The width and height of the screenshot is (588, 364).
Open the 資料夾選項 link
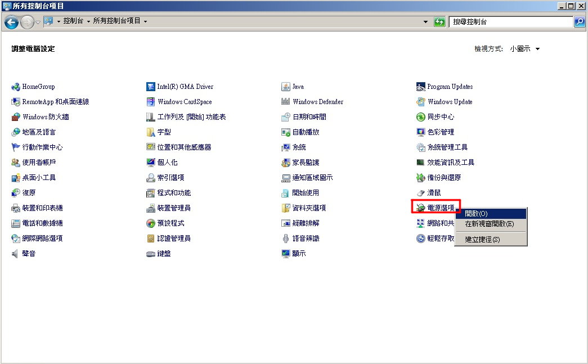click(309, 208)
